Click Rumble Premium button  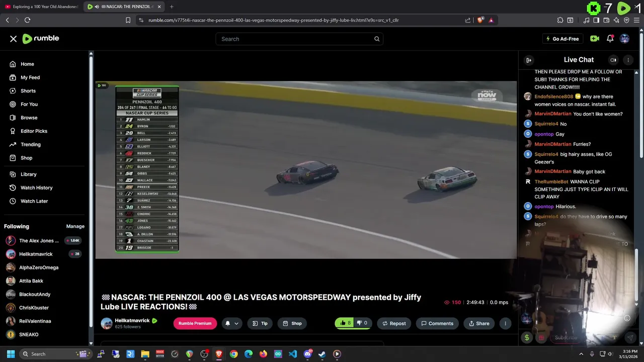click(x=195, y=323)
